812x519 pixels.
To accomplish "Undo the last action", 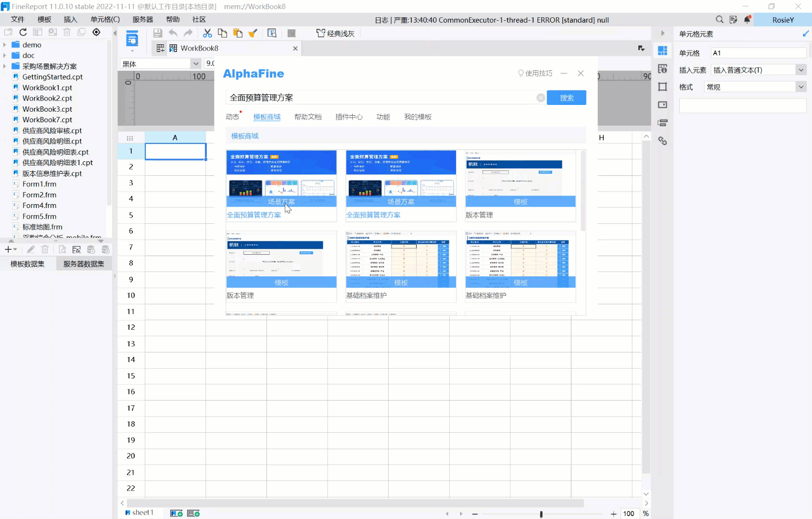I will (173, 33).
